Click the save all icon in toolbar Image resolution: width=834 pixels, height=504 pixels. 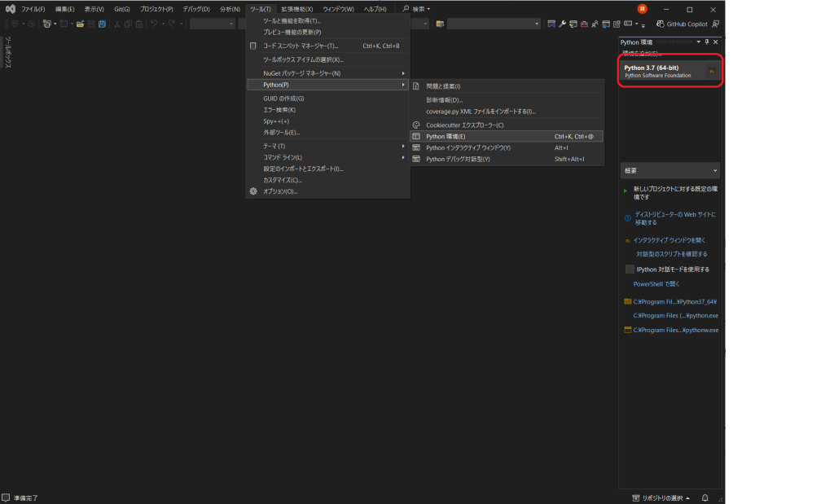coord(102,24)
